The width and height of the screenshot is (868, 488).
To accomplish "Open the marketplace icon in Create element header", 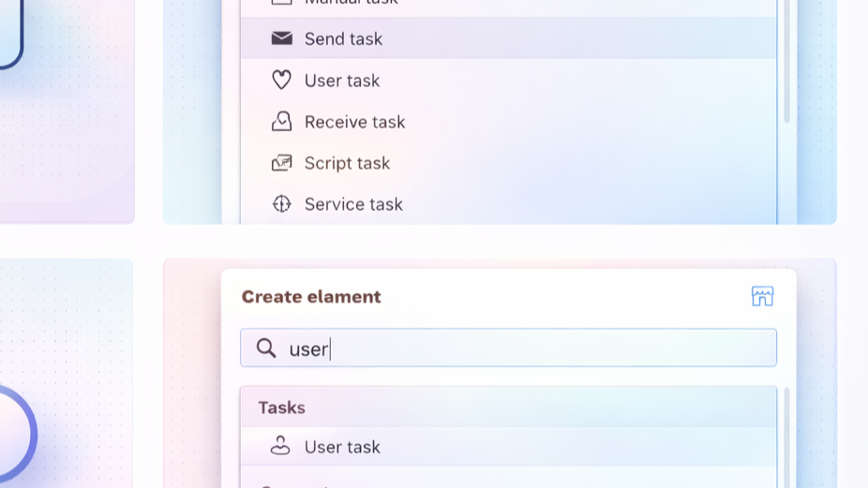I will coord(762,297).
